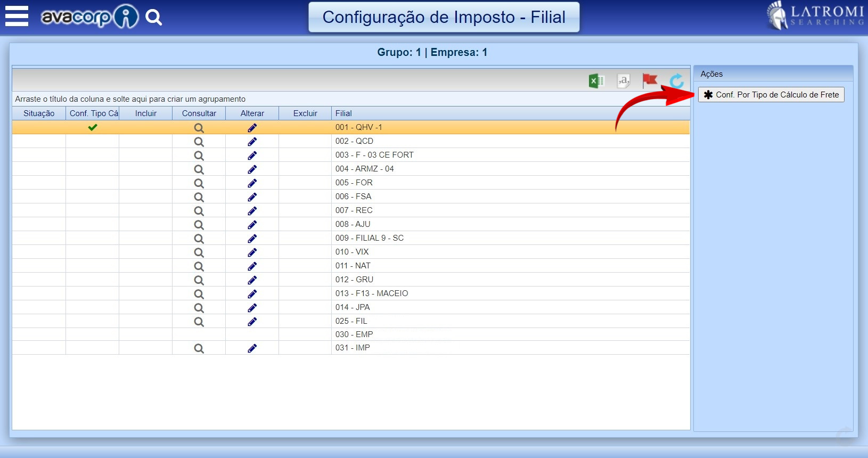Viewport: 868px width, 458px height.
Task: Click the text format 'a' toolbar icon
Action: (x=623, y=81)
